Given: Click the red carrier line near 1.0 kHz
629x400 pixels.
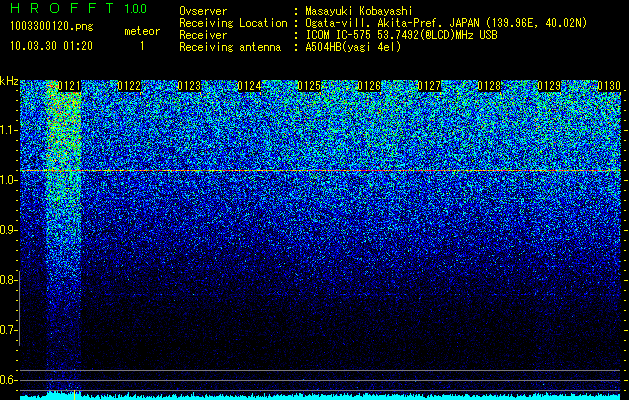Looking at the screenshot, I should coord(320,171).
